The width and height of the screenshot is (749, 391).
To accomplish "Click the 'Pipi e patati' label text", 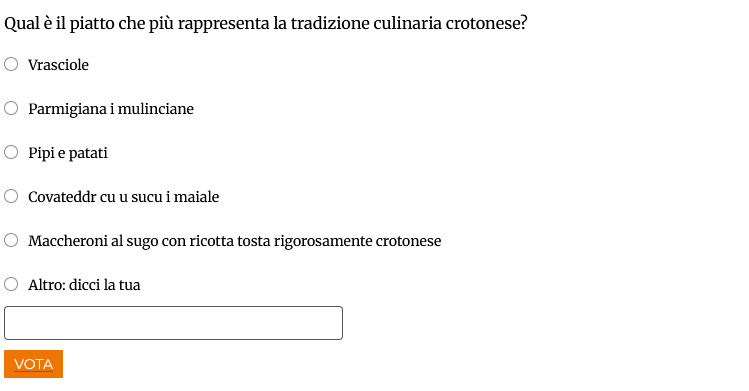I will pyautogui.click(x=68, y=153).
